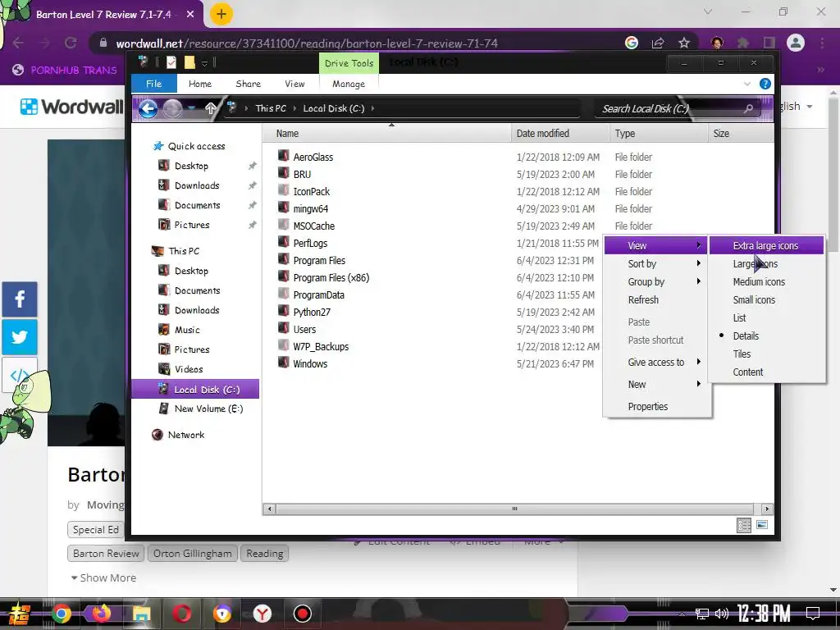Open the Manage ribbon tab
The width and height of the screenshot is (840, 630).
pyautogui.click(x=348, y=84)
